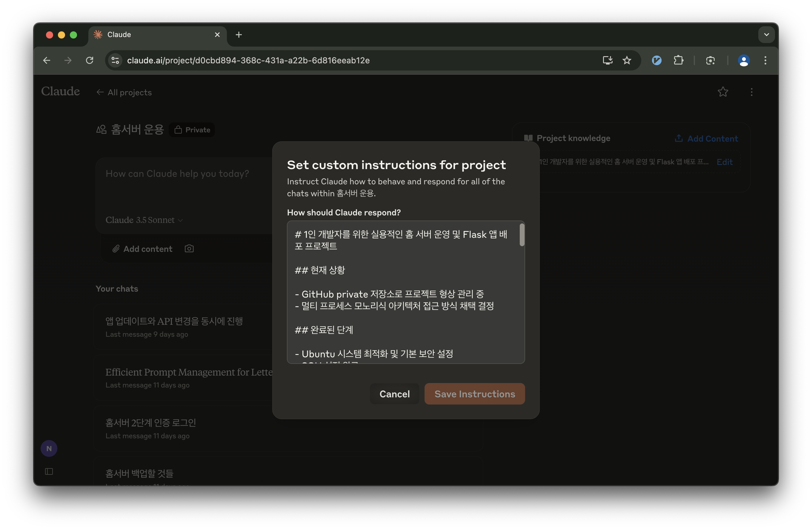Open the user avatar labeled N
Screen dimensions: 812x530
click(49, 448)
